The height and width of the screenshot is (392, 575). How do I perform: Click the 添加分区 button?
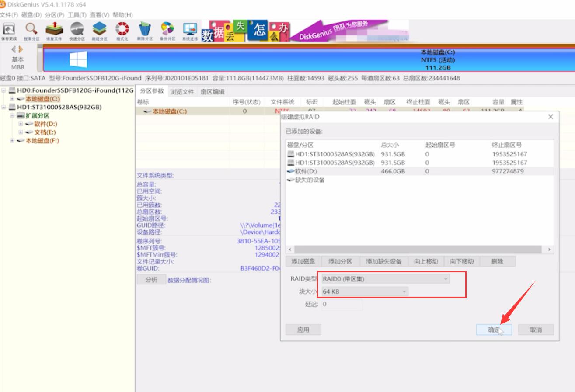[x=340, y=261]
